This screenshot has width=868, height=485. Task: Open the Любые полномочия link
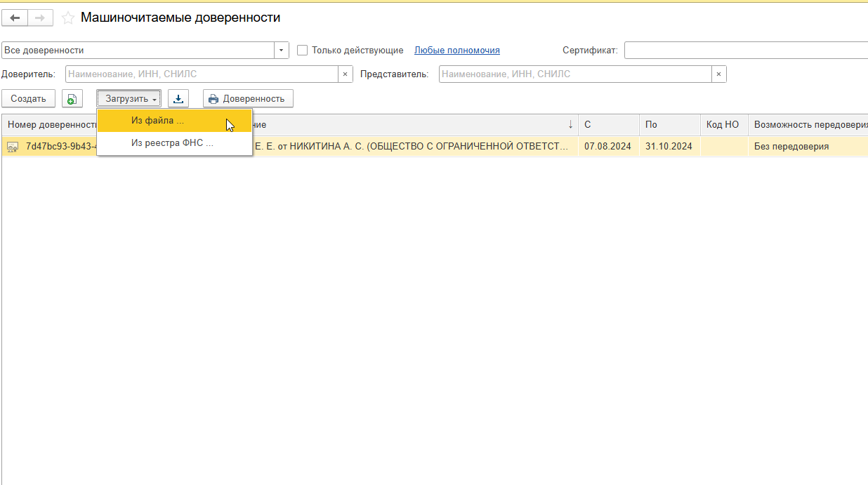pos(456,51)
